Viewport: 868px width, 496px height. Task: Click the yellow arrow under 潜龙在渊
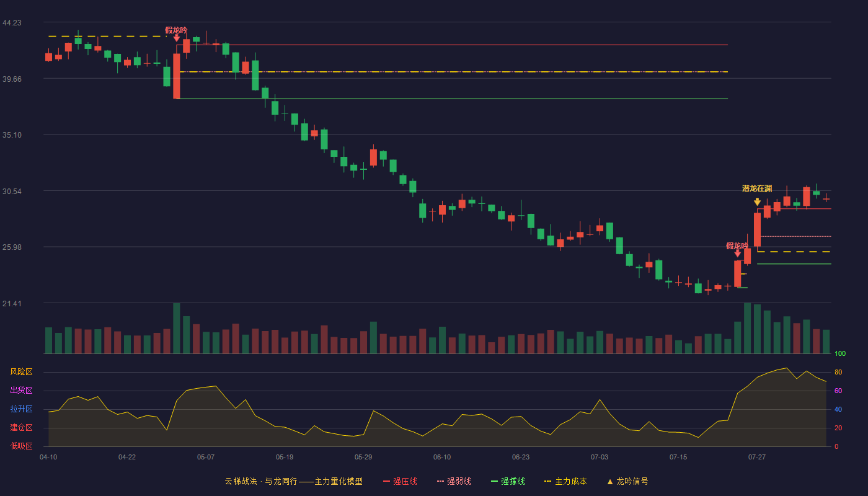point(757,202)
